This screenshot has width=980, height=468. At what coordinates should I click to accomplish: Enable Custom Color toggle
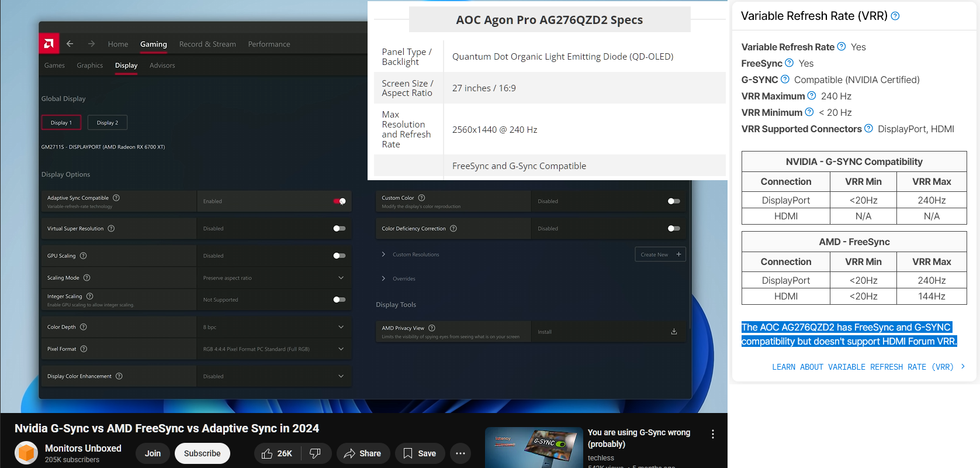tap(674, 201)
